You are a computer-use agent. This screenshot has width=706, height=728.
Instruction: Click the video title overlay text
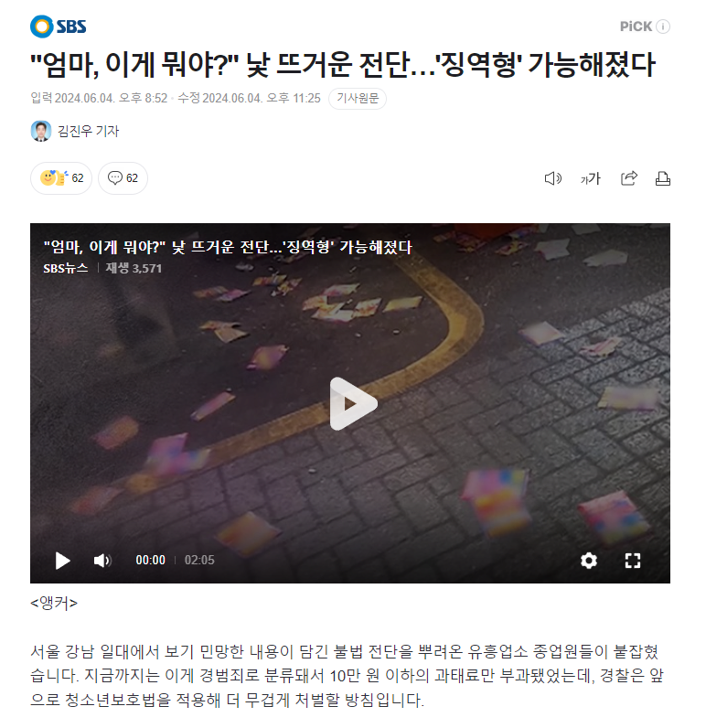(x=228, y=247)
